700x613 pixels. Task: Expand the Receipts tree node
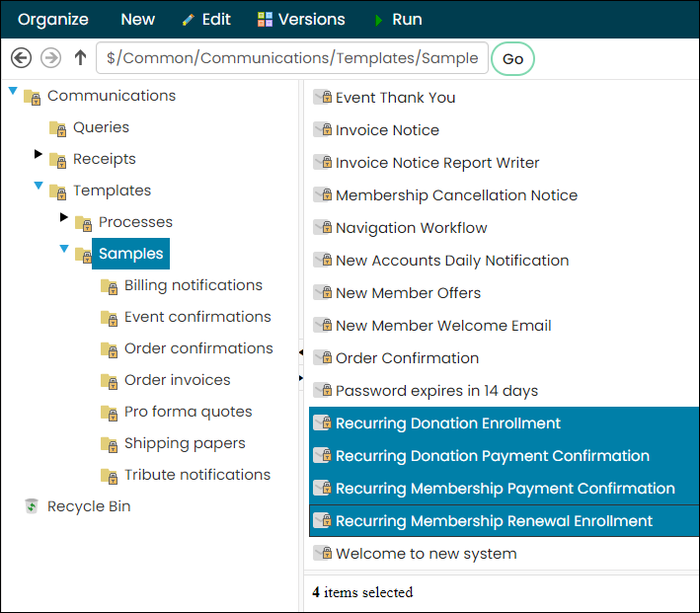coord(39,154)
